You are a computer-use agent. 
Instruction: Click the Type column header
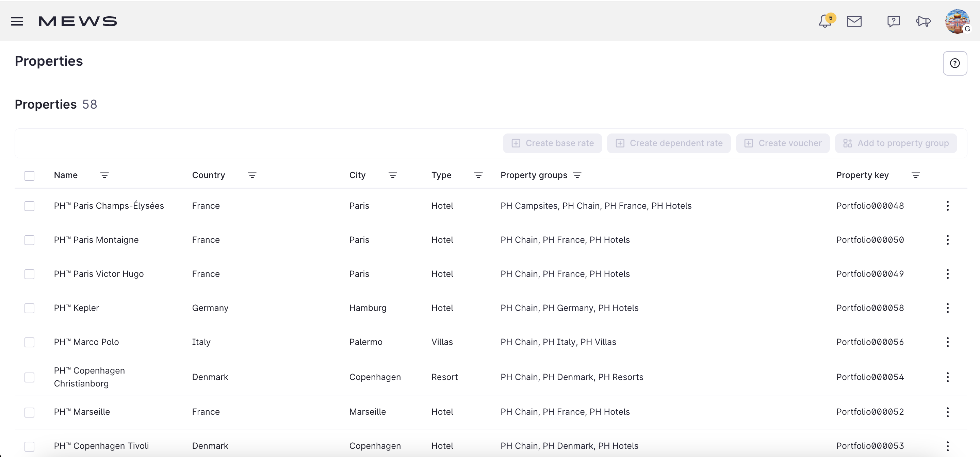click(441, 175)
